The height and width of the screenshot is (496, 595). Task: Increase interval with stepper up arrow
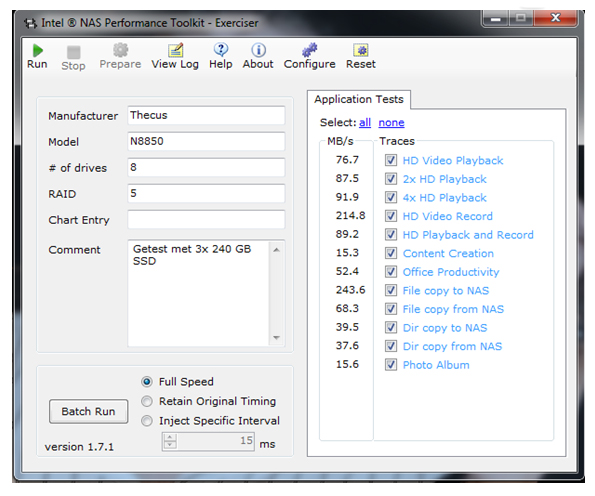(170, 437)
